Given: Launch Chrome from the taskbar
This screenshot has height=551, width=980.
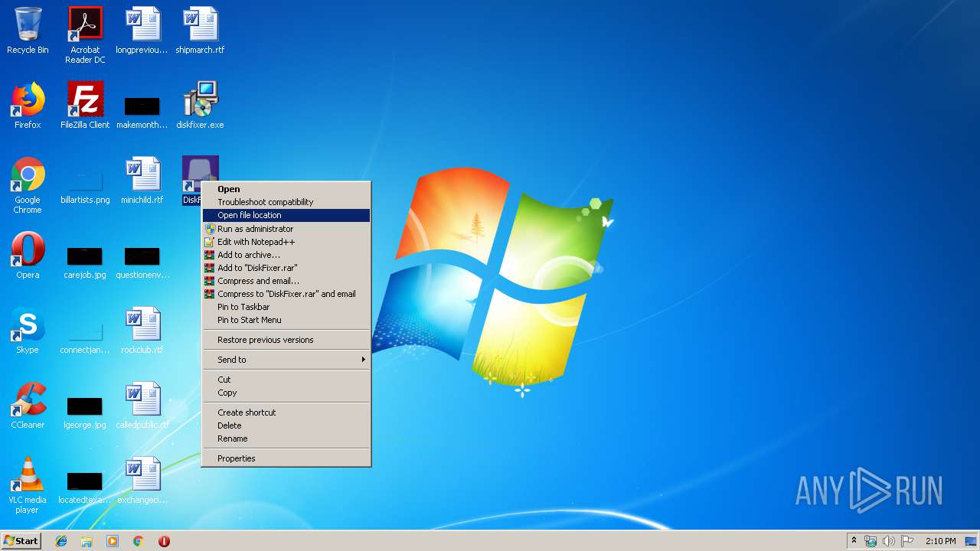Looking at the screenshot, I should 139,541.
